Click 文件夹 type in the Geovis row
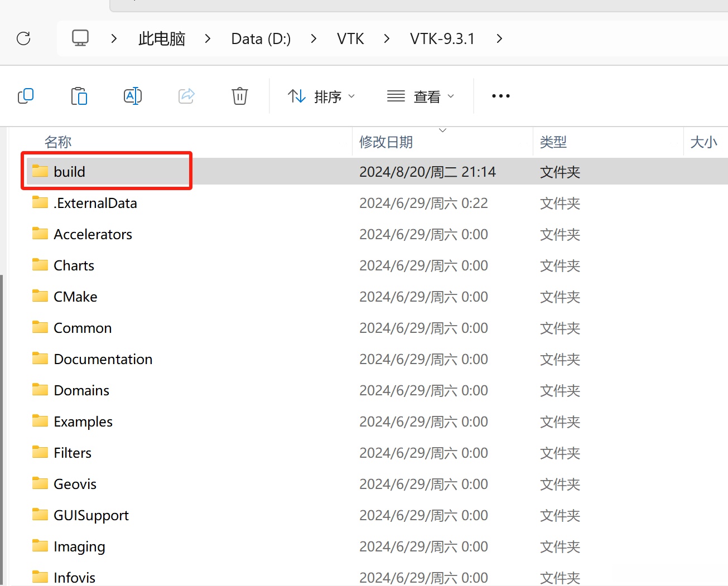728x586 pixels. point(560,484)
